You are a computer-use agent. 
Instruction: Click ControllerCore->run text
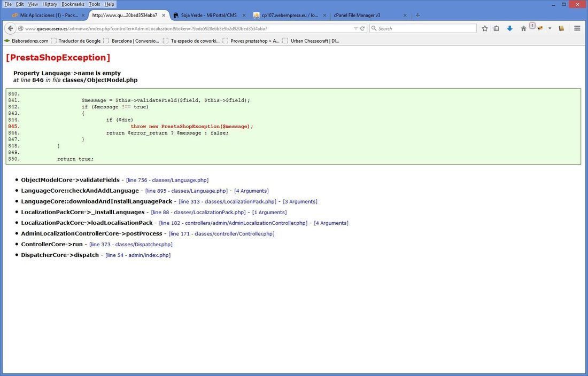pyautogui.click(x=52, y=244)
